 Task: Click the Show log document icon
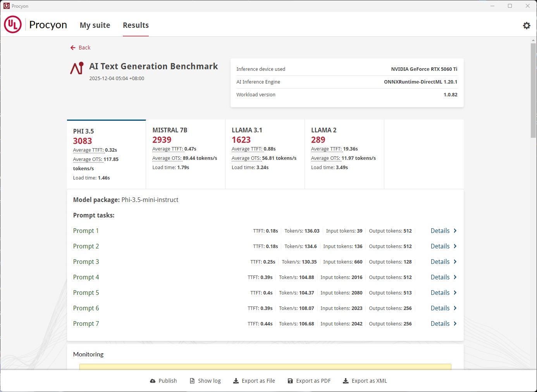(192, 381)
